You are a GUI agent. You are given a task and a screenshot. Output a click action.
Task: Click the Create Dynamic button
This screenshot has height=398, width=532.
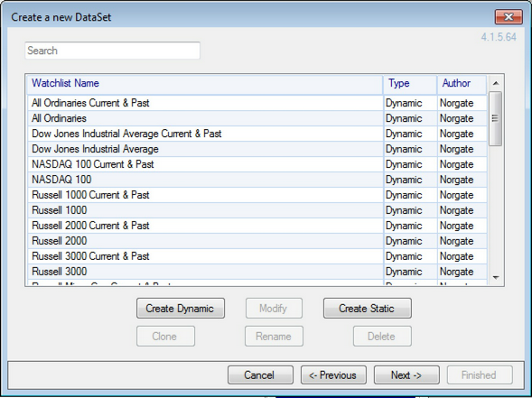(181, 308)
